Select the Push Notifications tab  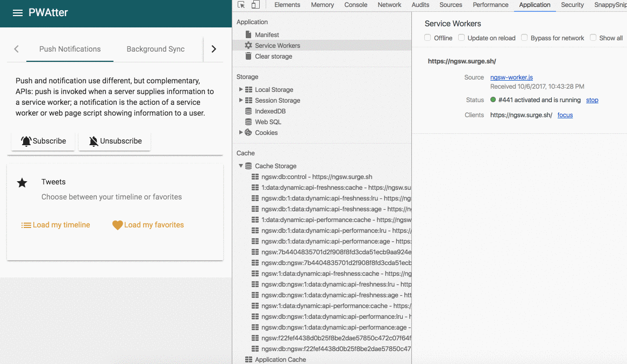[70, 49]
